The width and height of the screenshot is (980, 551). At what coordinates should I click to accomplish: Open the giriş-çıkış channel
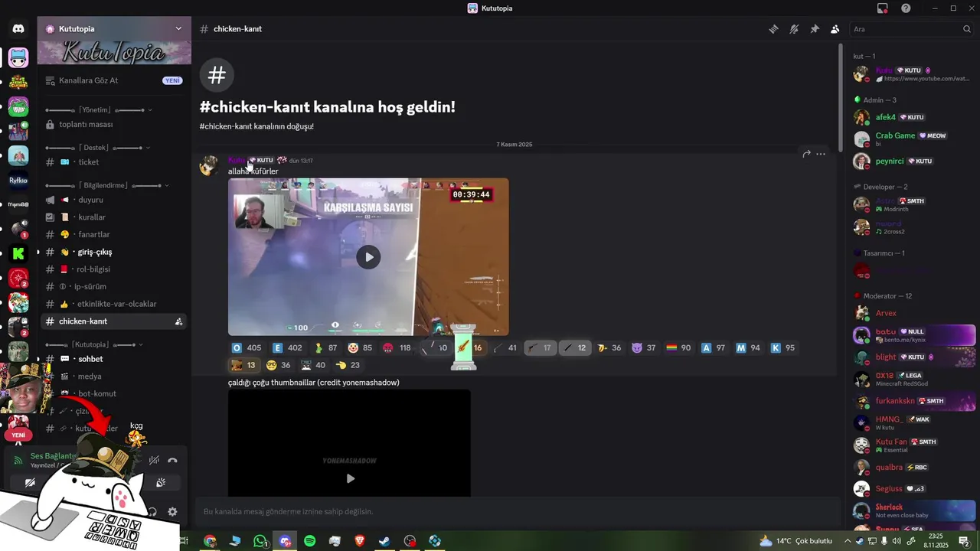tap(113, 252)
